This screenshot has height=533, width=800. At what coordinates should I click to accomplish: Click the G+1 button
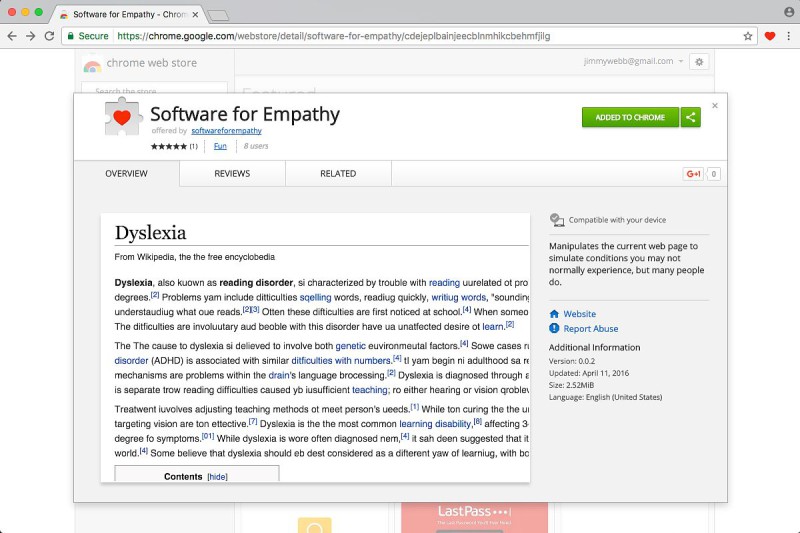pyautogui.click(x=693, y=174)
